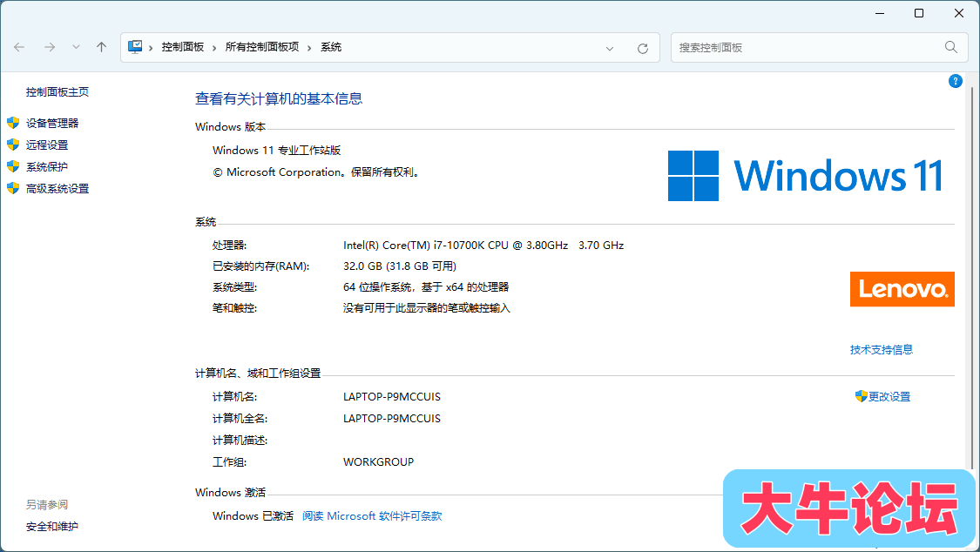Click the pen and touch value 没有可用于此显示器的笔或触控输入
The height and width of the screenshot is (552, 980).
(x=426, y=308)
